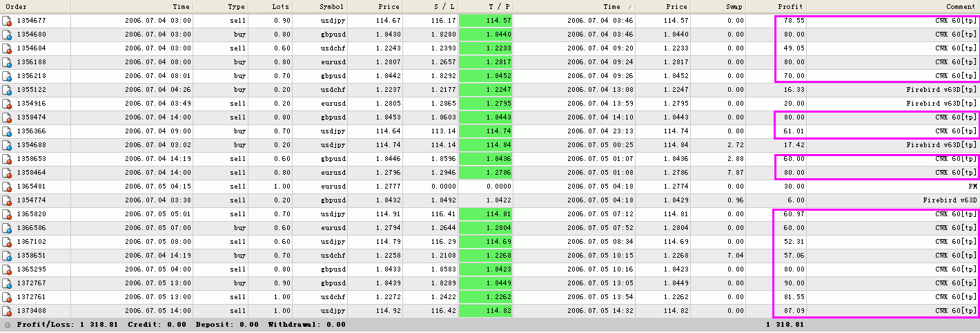Sort by the Profit column header
The height and width of the screenshot is (333, 980).
point(776,6)
